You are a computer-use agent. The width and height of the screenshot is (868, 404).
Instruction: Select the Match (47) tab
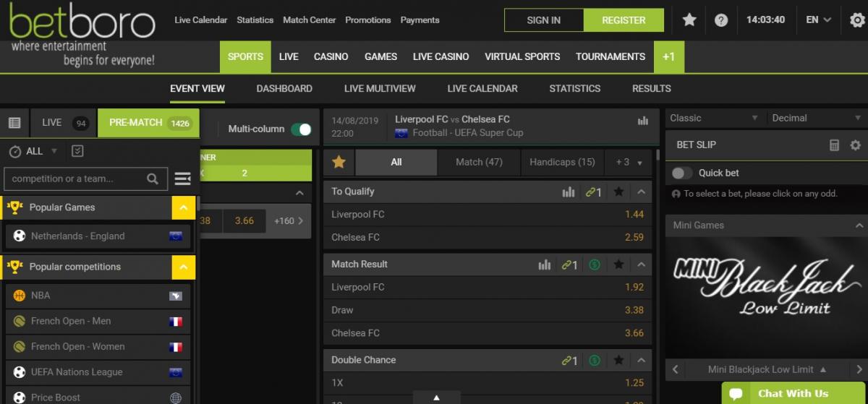(x=479, y=162)
